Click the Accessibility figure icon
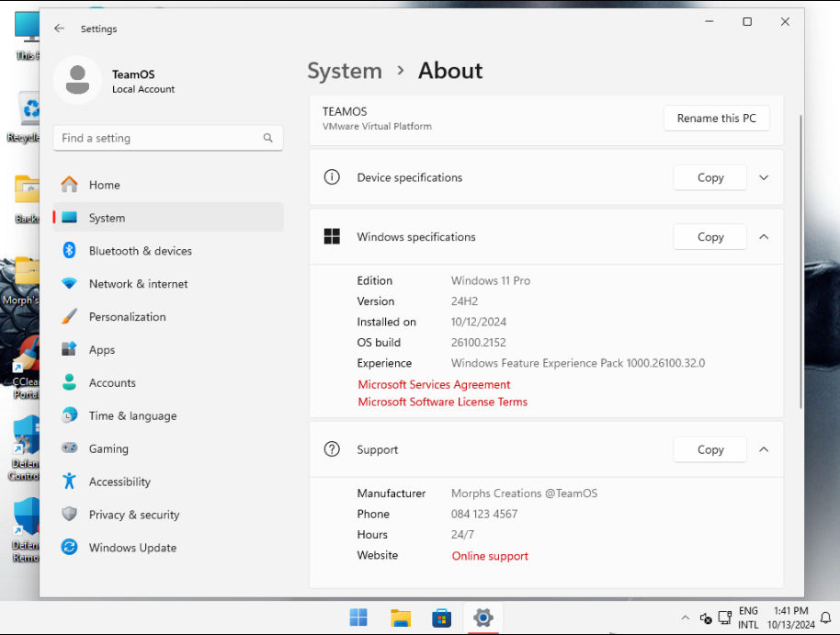Image resolution: width=840 pixels, height=635 pixels. 69,482
